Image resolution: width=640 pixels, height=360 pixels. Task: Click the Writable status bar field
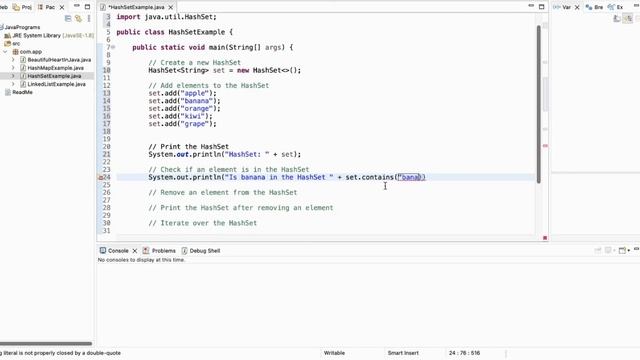click(334, 353)
